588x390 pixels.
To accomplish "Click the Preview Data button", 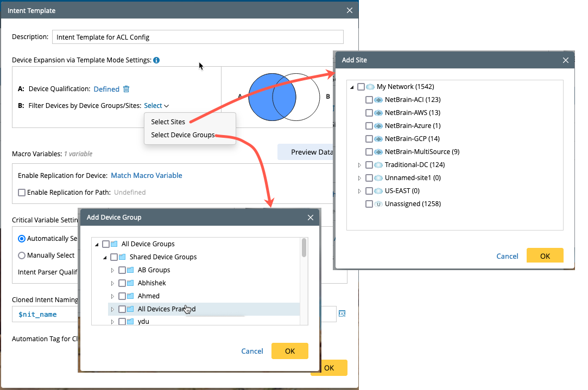I will [x=305, y=152].
